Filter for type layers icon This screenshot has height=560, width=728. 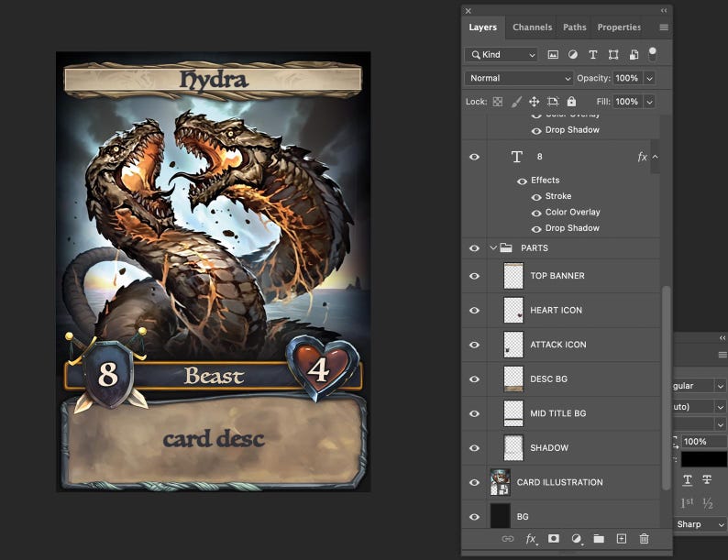(593, 55)
